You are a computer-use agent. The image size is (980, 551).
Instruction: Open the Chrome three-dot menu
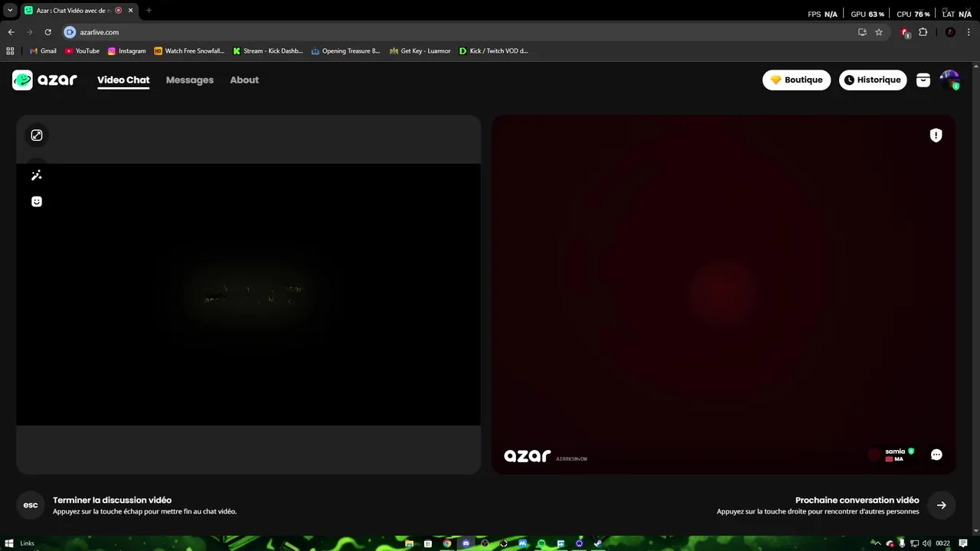pyautogui.click(x=969, y=32)
